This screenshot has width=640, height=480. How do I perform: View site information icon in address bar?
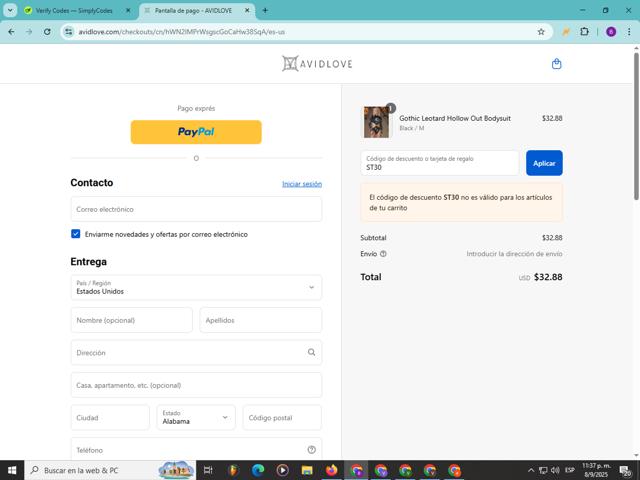coord(69,32)
